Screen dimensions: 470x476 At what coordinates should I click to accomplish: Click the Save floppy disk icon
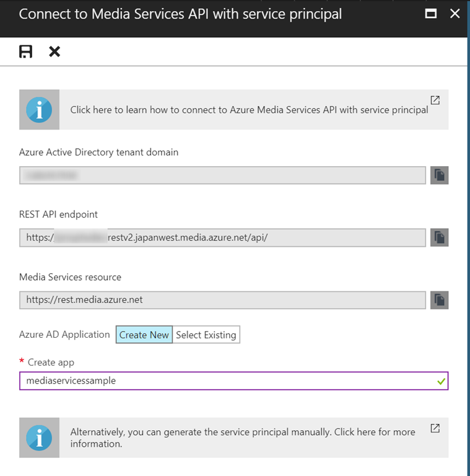25,51
